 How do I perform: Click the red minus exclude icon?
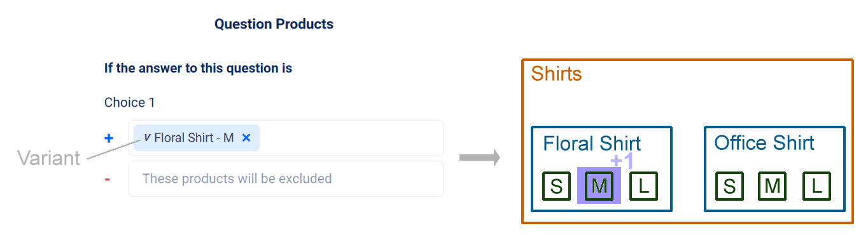pyautogui.click(x=108, y=180)
